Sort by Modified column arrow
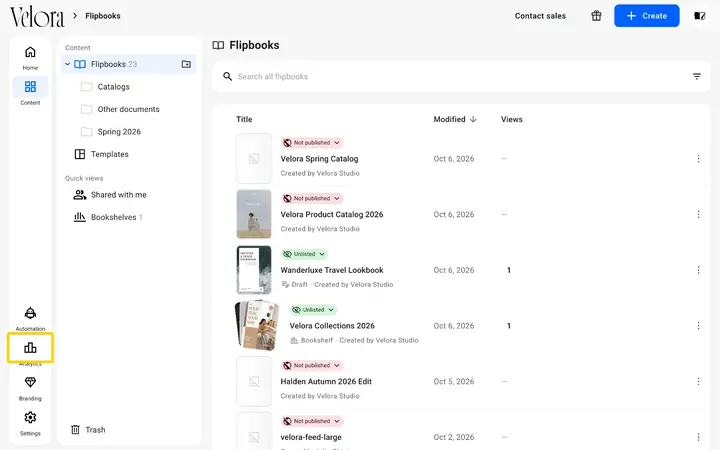Image resolution: width=720 pixels, height=450 pixels. [x=473, y=119]
